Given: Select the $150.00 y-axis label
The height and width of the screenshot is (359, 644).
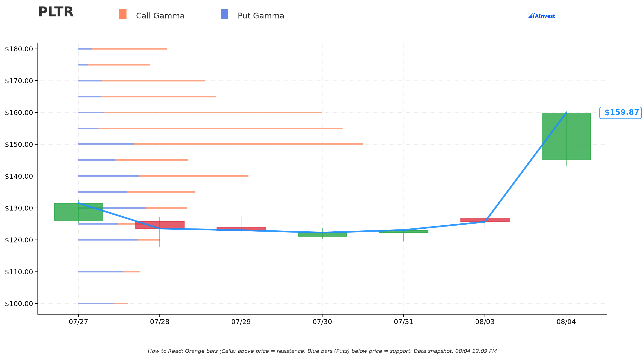Looking at the screenshot, I should point(19,144).
